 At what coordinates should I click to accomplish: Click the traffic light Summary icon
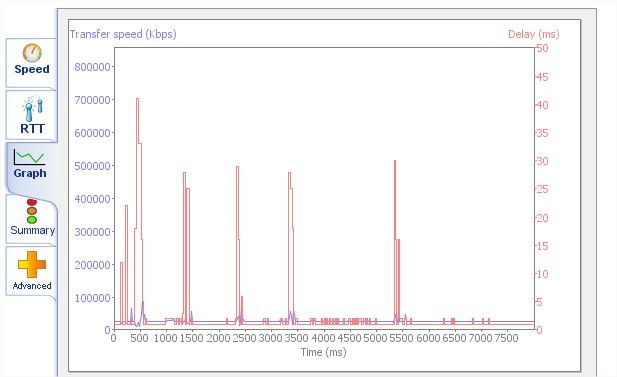coord(32,211)
